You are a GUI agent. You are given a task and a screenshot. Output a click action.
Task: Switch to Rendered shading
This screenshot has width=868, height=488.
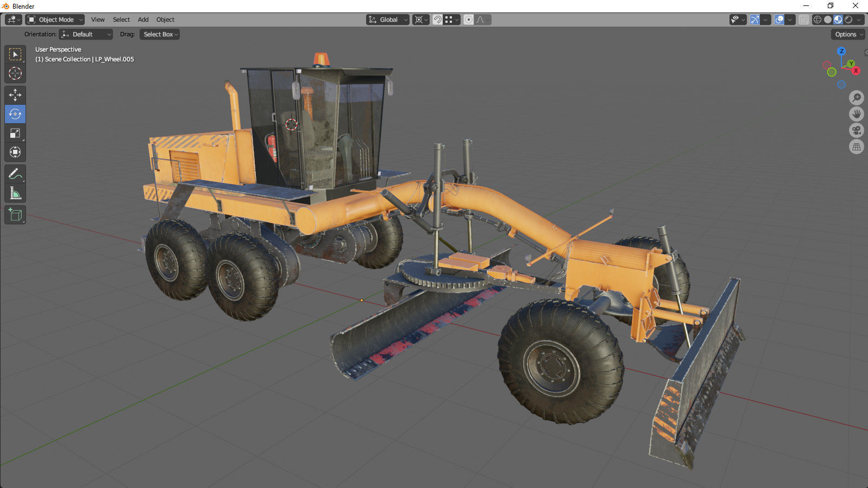pos(848,20)
